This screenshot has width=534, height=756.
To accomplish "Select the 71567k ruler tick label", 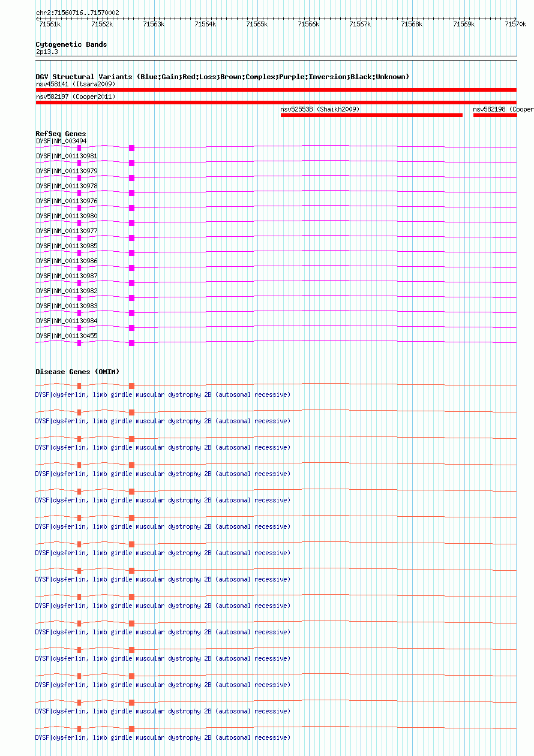I will pos(360,24).
